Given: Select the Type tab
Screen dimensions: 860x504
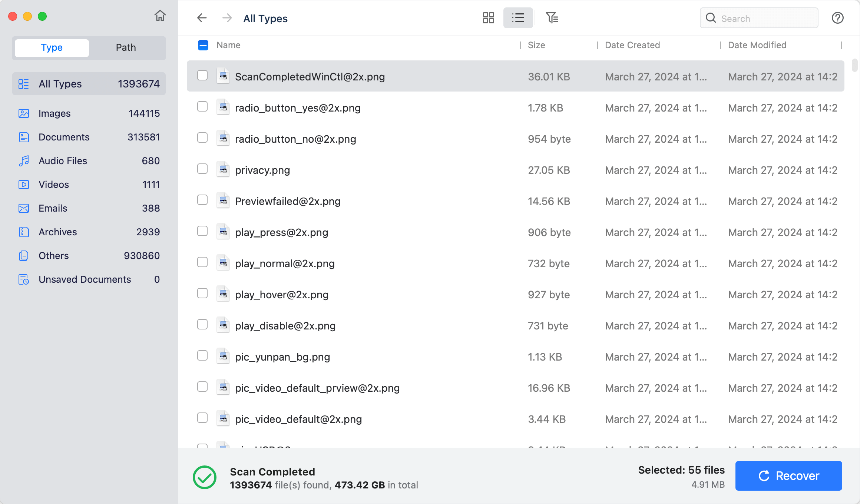Looking at the screenshot, I should pyautogui.click(x=51, y=47).
